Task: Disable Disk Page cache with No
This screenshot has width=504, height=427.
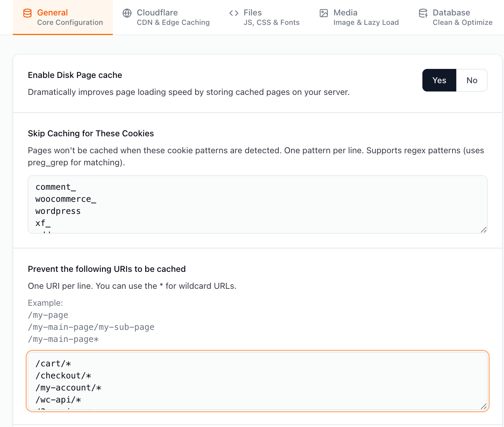Action: 472,80
